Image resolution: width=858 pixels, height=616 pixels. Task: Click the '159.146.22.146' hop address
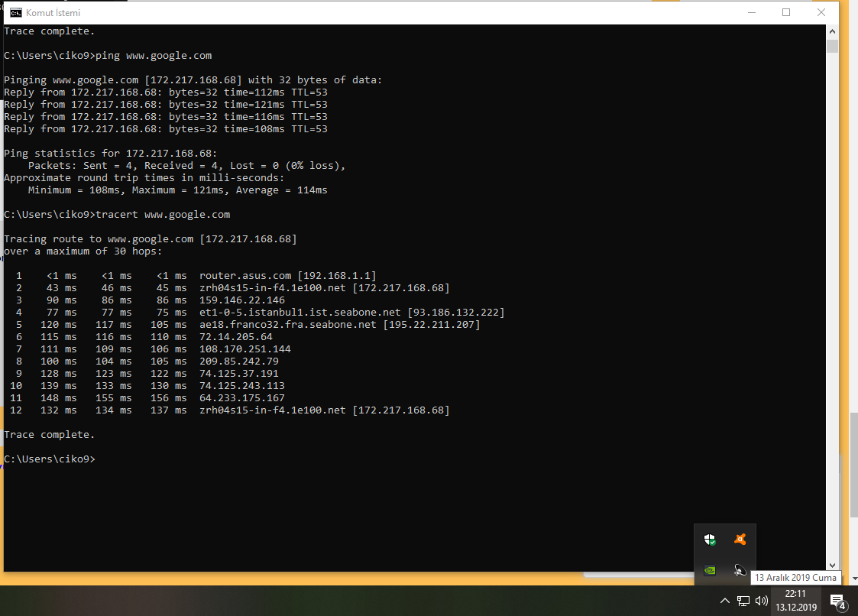click(242, 300)
